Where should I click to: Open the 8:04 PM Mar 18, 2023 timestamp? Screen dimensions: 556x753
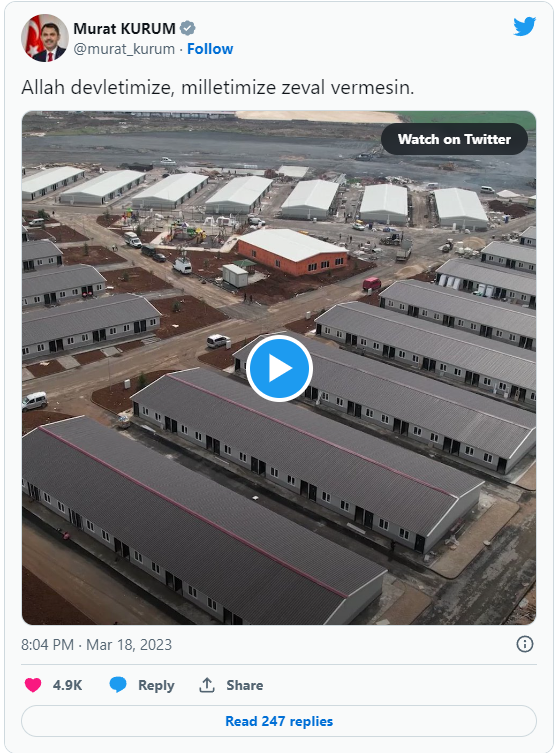pyautogui.click(x=97, y=644)
